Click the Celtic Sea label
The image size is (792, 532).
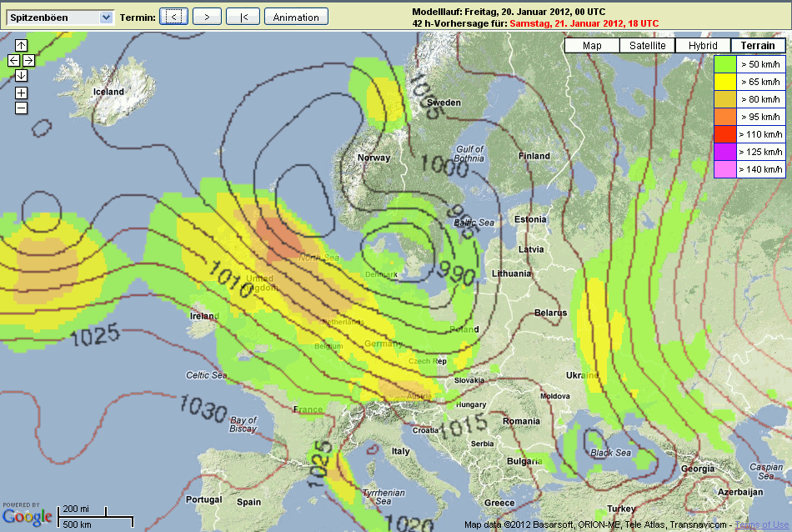206,375
